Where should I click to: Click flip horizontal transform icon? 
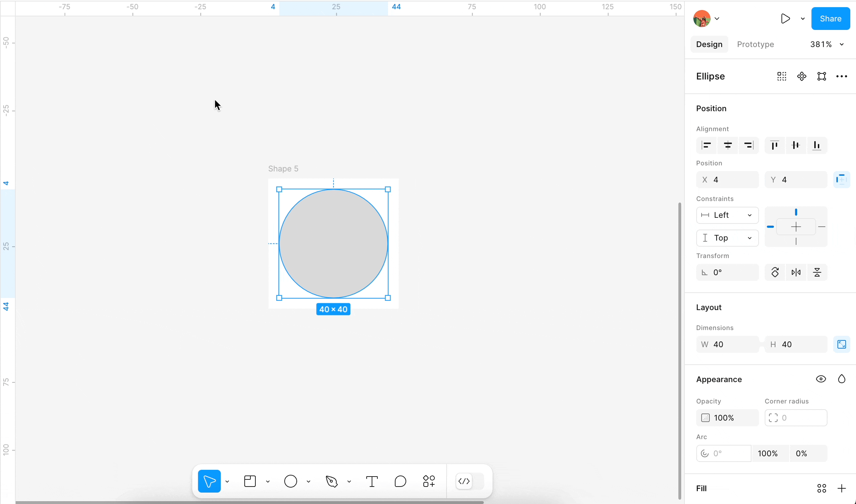(x=796, y=272)
